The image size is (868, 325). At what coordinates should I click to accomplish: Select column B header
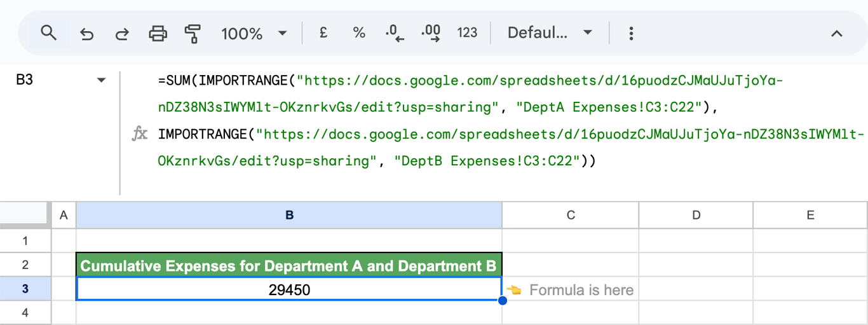coord(289,215)
